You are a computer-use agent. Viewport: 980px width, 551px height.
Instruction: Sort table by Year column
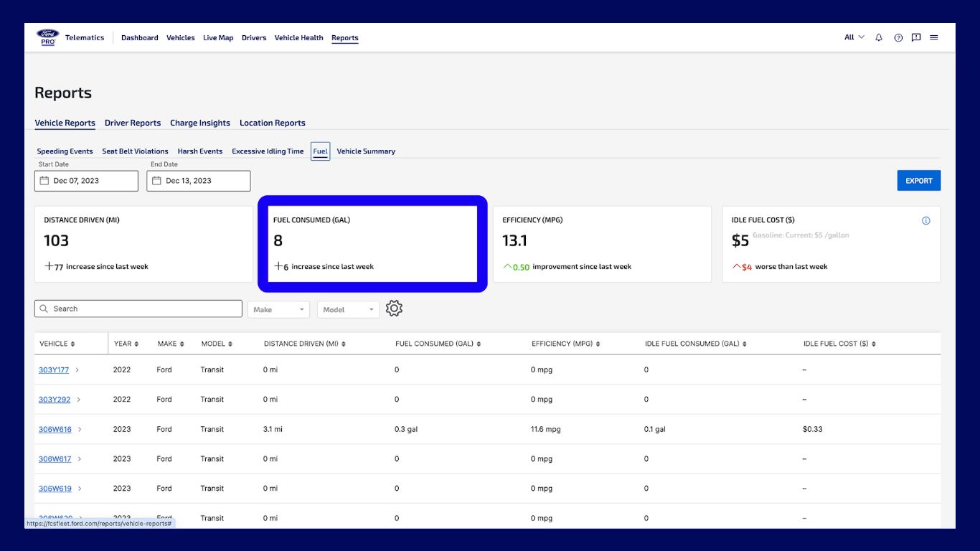click(126, 344)
